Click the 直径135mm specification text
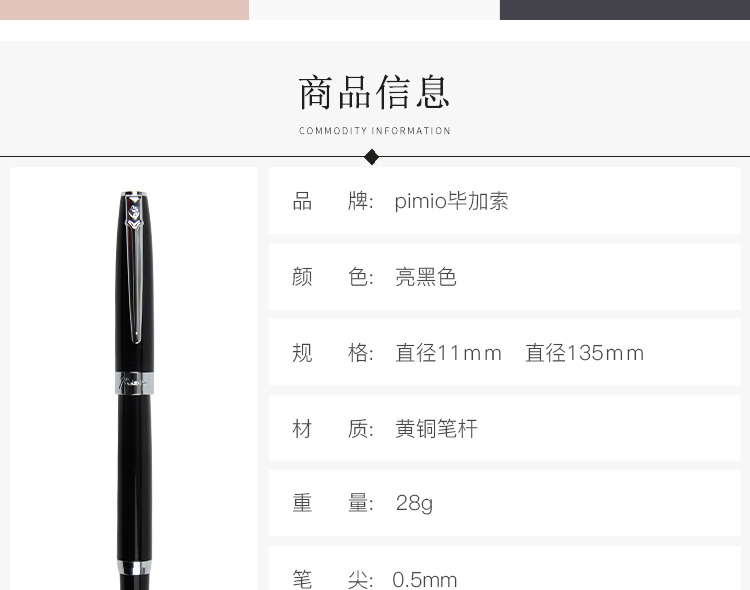 [585, 353]
